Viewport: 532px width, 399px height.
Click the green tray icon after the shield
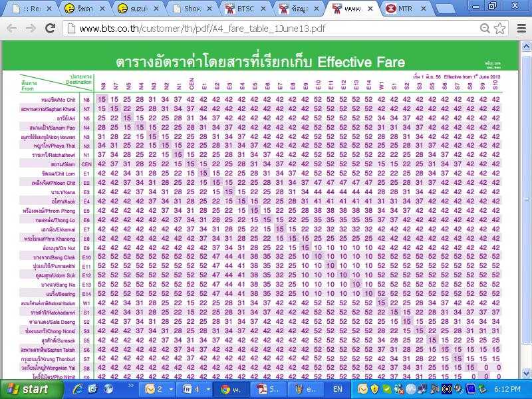(386, 389)
